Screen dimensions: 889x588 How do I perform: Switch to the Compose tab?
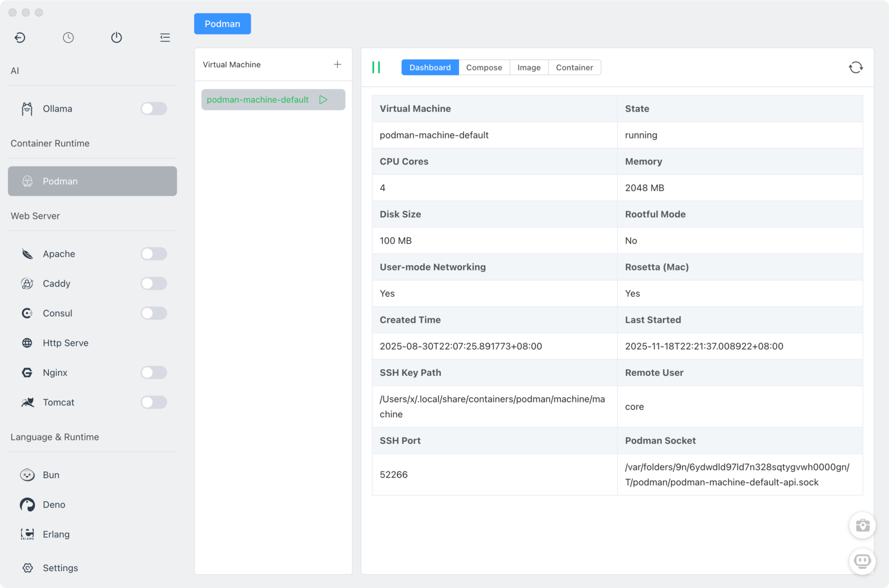click(x=484, y=68)
